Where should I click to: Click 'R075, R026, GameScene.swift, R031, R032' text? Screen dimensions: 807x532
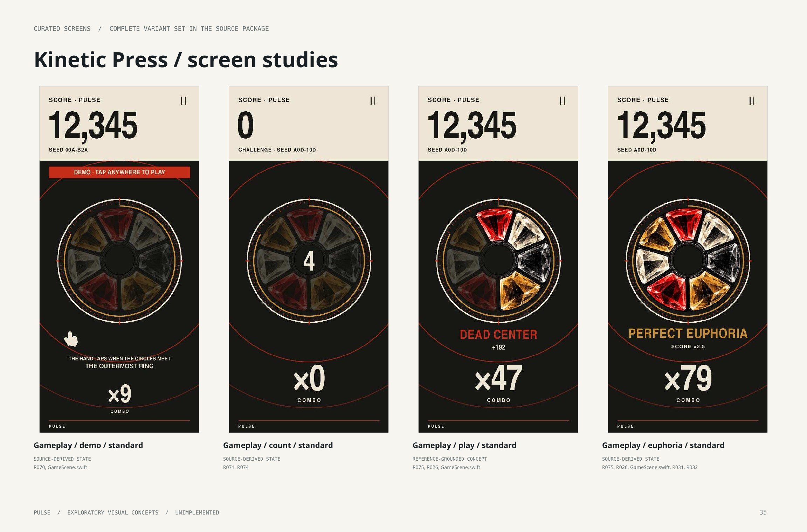click(650, 467)
